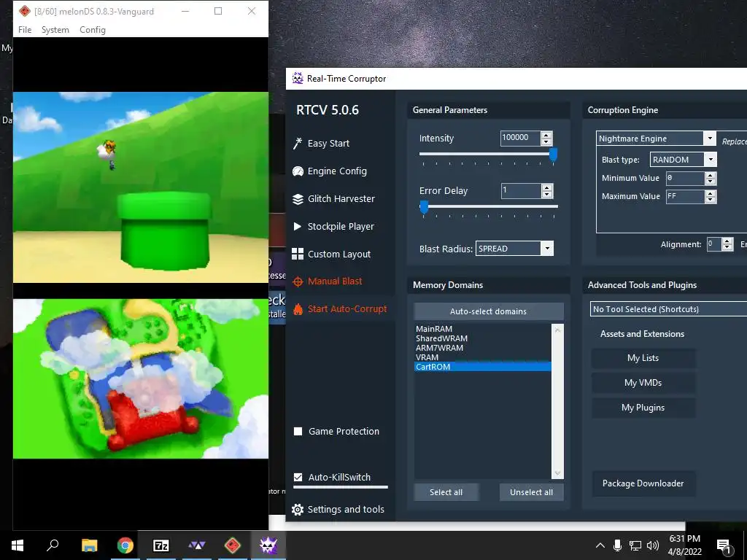
Task: Open the volume tray icon
Action: point(653,545)
